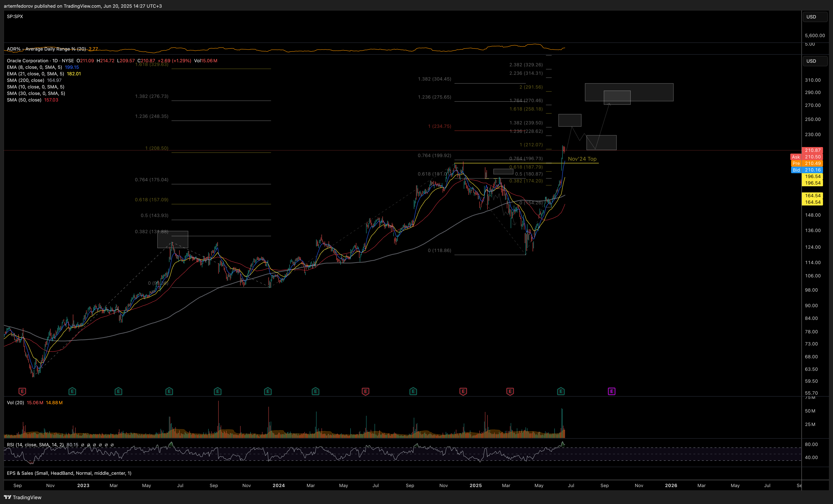Click the 310.00 price scale value
This screenshot has height=504, width=833.
click(813, 80)
